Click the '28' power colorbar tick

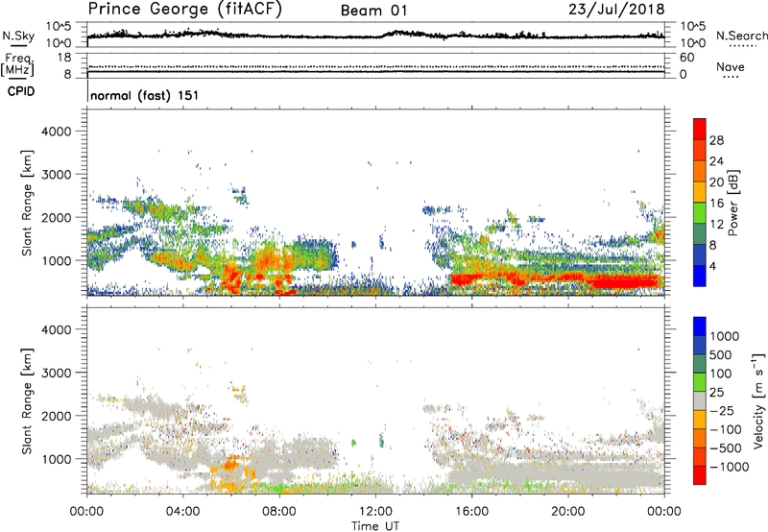click(x=716, y=140)
